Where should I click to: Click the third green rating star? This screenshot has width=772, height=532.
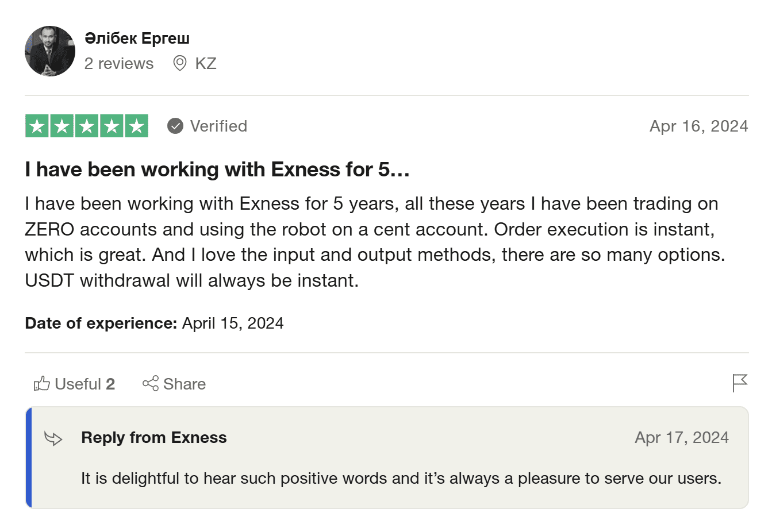[x=87, y=126]
